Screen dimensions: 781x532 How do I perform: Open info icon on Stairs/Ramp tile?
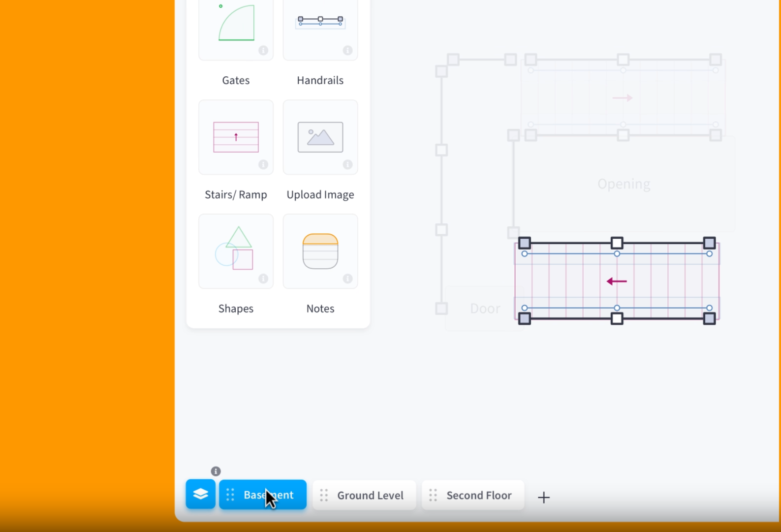coord(263,164)
